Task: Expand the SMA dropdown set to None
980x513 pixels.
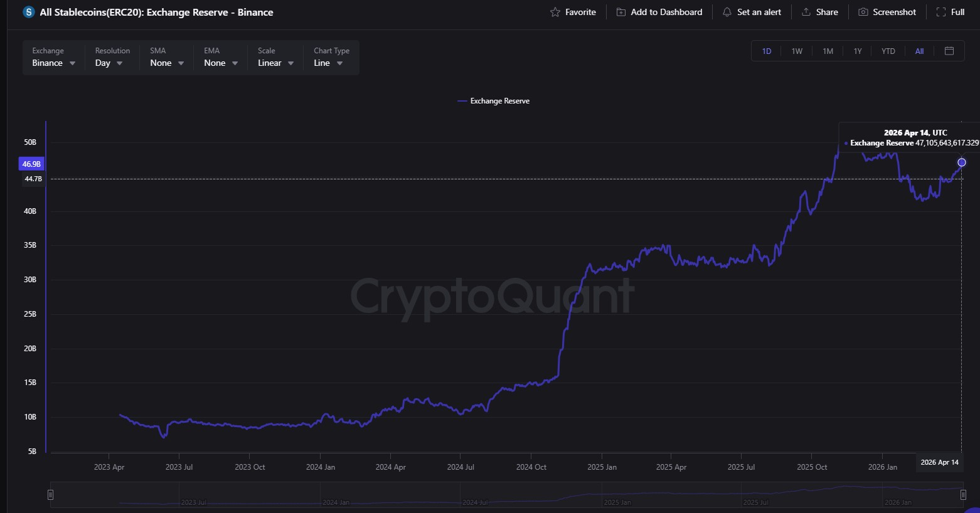Action: pos(165,63)
